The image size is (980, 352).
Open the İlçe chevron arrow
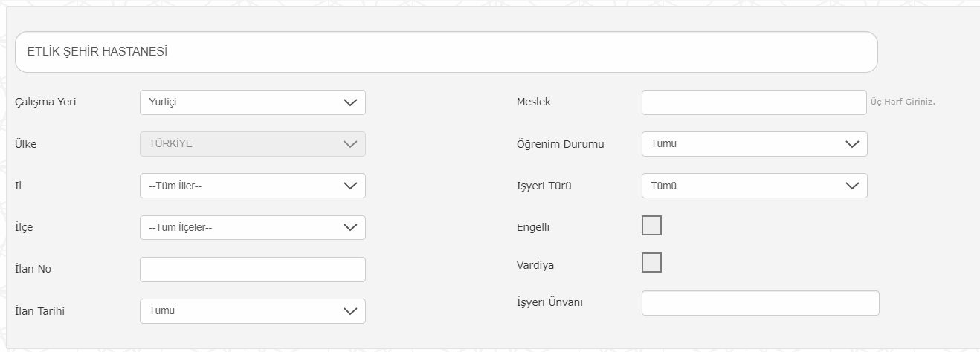[351, 228]
